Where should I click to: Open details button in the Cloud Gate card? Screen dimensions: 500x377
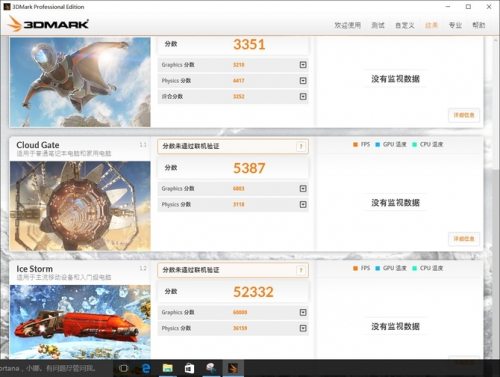(464, 239)
